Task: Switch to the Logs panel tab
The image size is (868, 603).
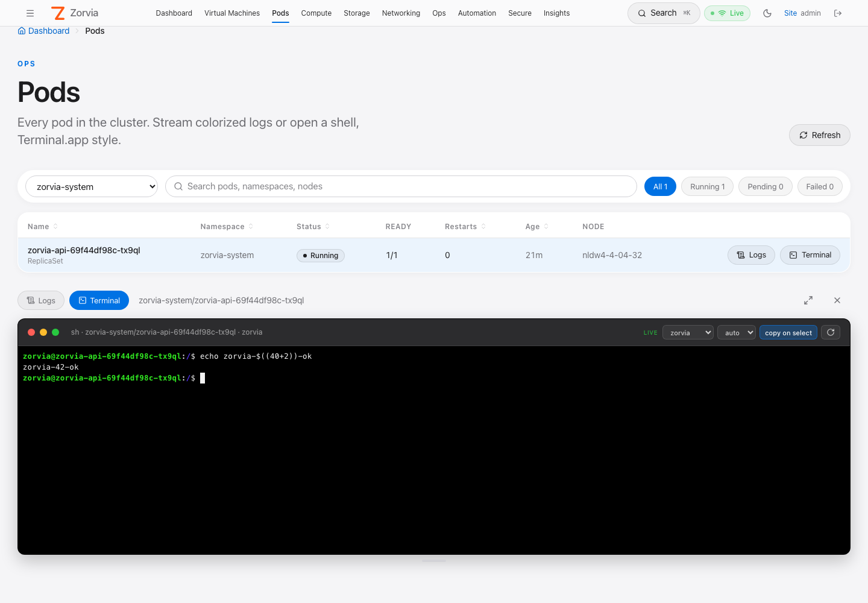Action: [x=41, y=300]
